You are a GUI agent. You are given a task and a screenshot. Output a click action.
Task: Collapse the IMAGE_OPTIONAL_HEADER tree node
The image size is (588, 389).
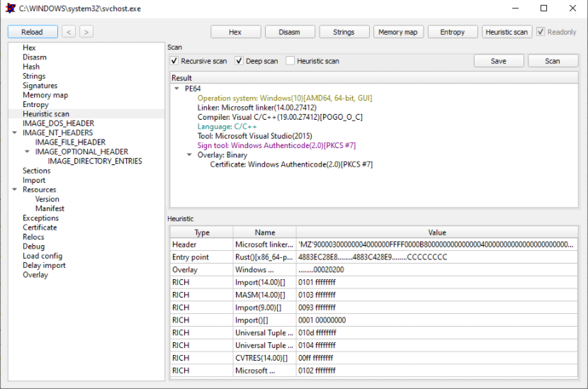[27, 152]
